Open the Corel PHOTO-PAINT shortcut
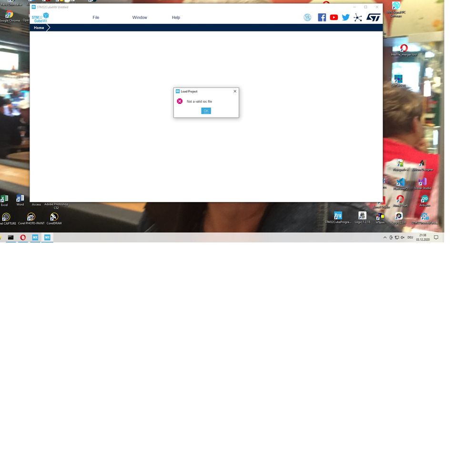This screenshot has height=462, width=476. (31, 219)
